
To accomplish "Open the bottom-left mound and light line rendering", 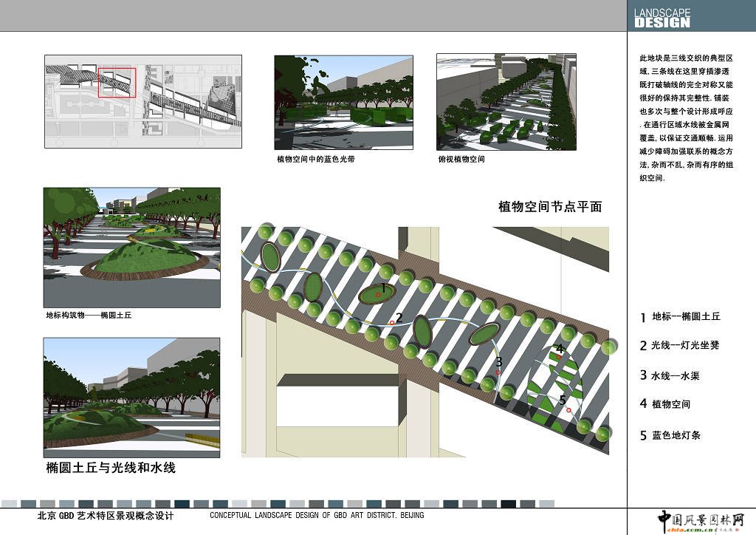I will 131,398.
